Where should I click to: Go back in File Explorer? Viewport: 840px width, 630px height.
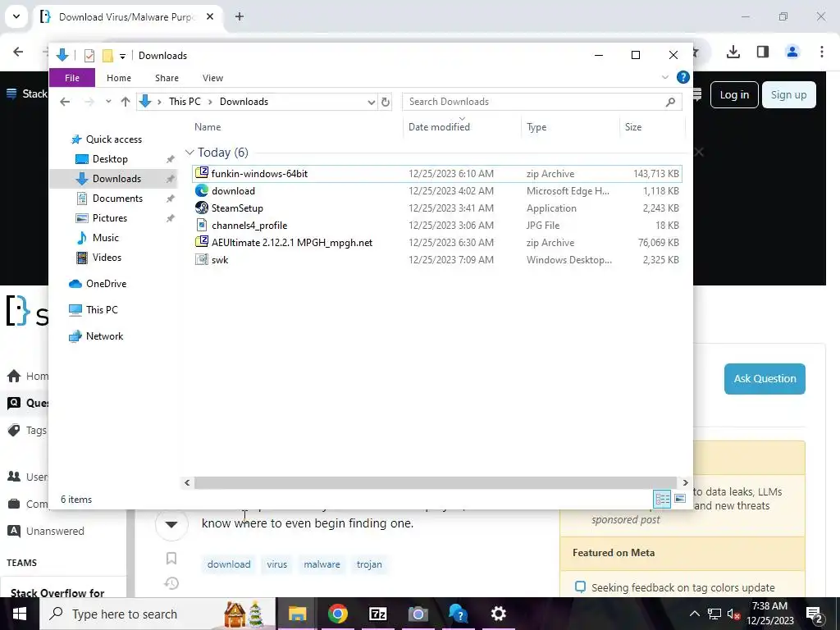(65, 102)
